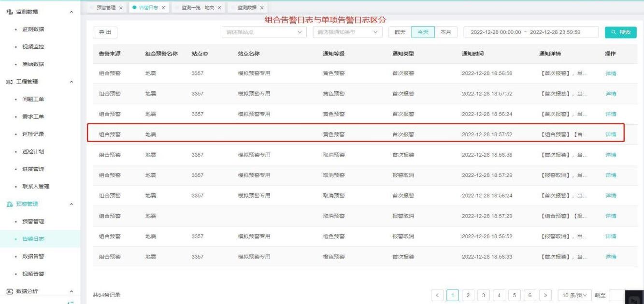Viewport: 644px width, 304px height.
Task: Select the 昨天 date range option
Action: click(x=400, y=32)
